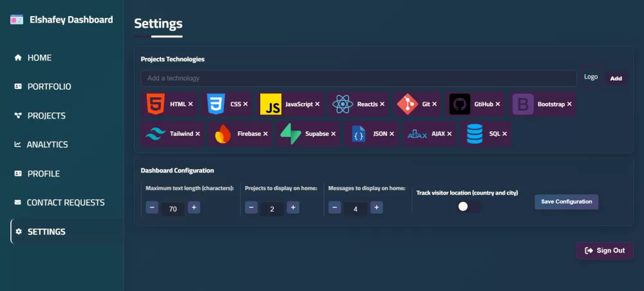Click the Profile id-card icon in sidebar
The height and width of the screenshot is (291, 644).
[17, 174]
